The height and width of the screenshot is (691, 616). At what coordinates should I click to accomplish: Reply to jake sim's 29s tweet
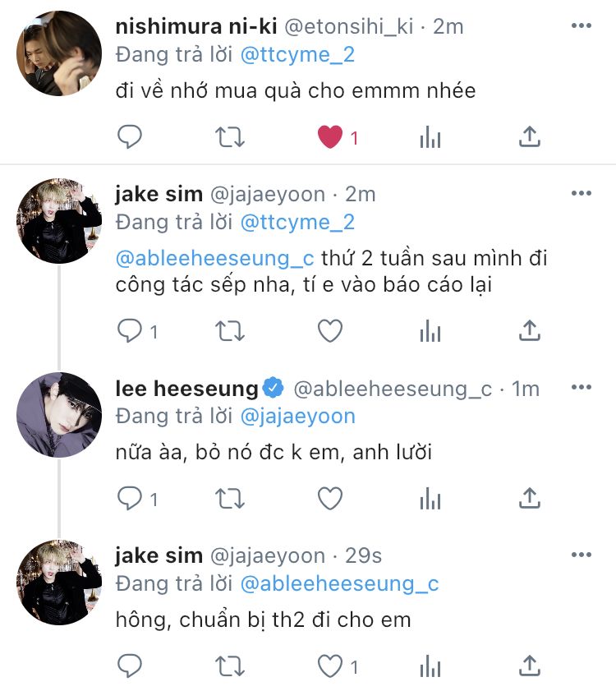(130, 666)
